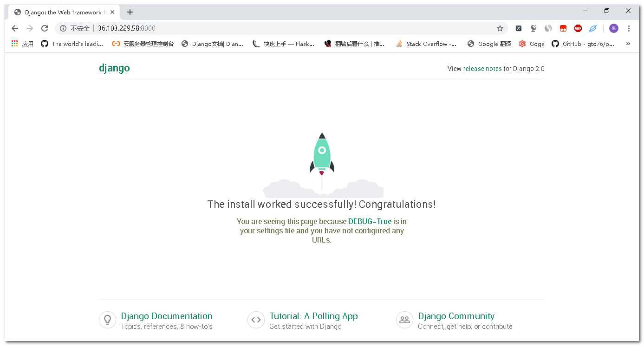This screenshot has width=644, height=346.
Task: Select the Django Web framework tab
Action: [64, 12]
